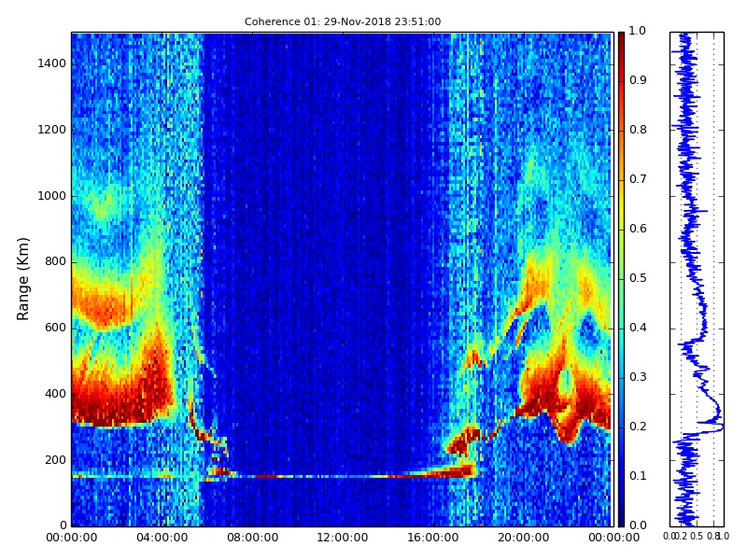This screenshot has width=747, height=560.
Task: Click the 20:00:00 time tick label
Action: click(x=524, y=538)
